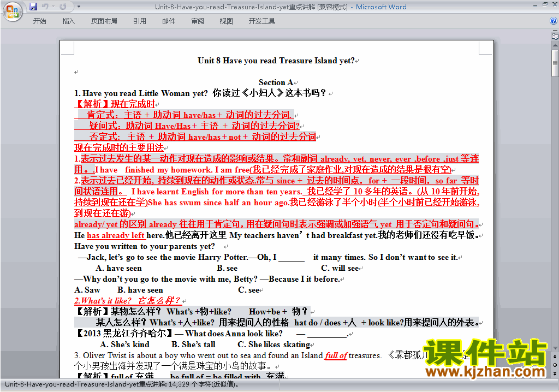Click the Previous Page double-arrow button
Viewport: 559px width, 392px height.
555,357
